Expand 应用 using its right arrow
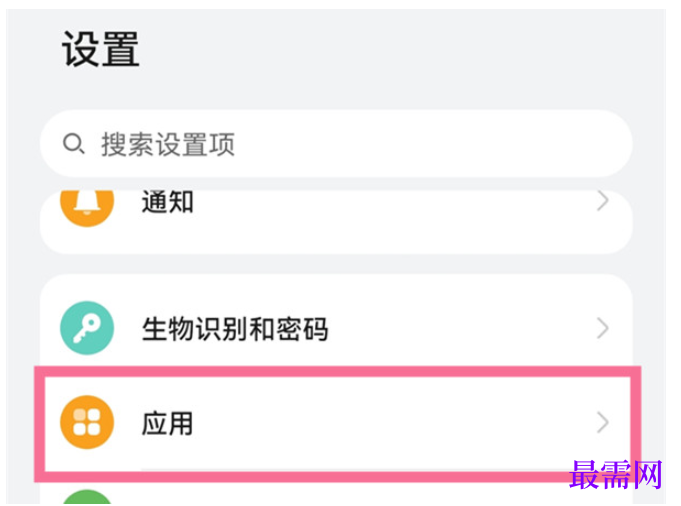The height and width of the screenshot is (506, 681). tap(602, 422)
